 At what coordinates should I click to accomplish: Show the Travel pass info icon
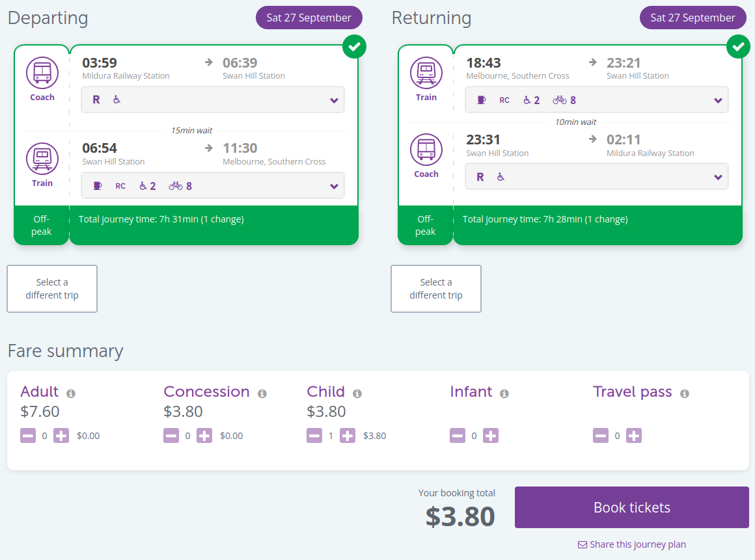tap(685, 393)
